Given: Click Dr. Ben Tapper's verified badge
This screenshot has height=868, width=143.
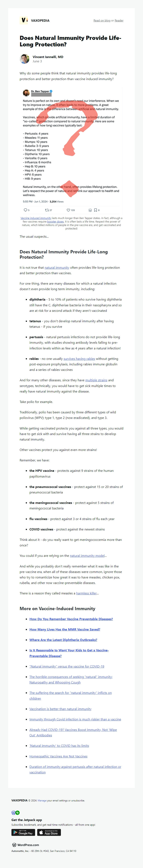Looking at the screenshot, I should pos(51,91).
